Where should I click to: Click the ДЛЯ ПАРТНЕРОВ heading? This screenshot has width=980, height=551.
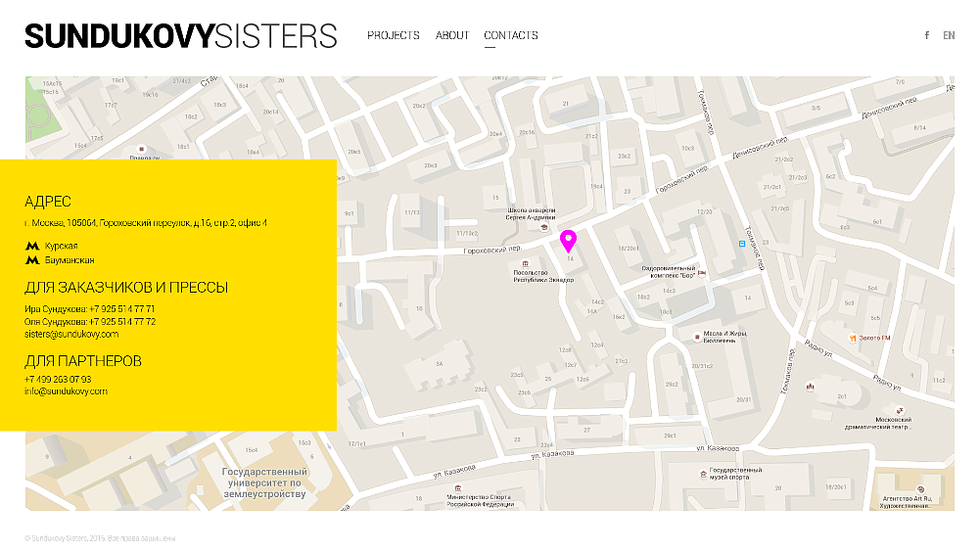pyautogui.click(x=83, y=361)
